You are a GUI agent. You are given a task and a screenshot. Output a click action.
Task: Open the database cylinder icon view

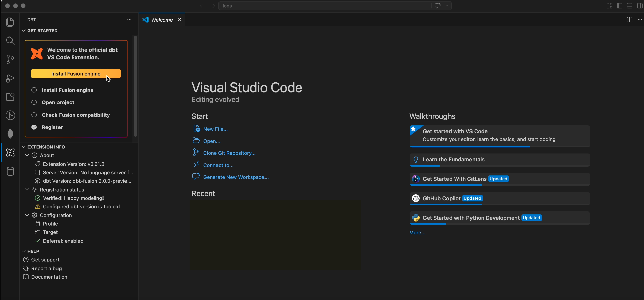10,171
